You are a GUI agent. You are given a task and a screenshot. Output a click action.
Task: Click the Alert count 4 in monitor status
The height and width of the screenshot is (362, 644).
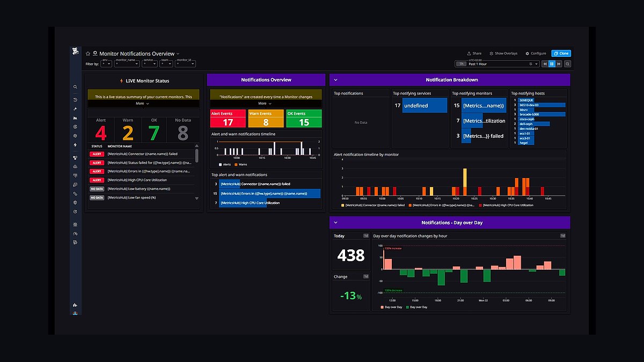pos(101,132)
